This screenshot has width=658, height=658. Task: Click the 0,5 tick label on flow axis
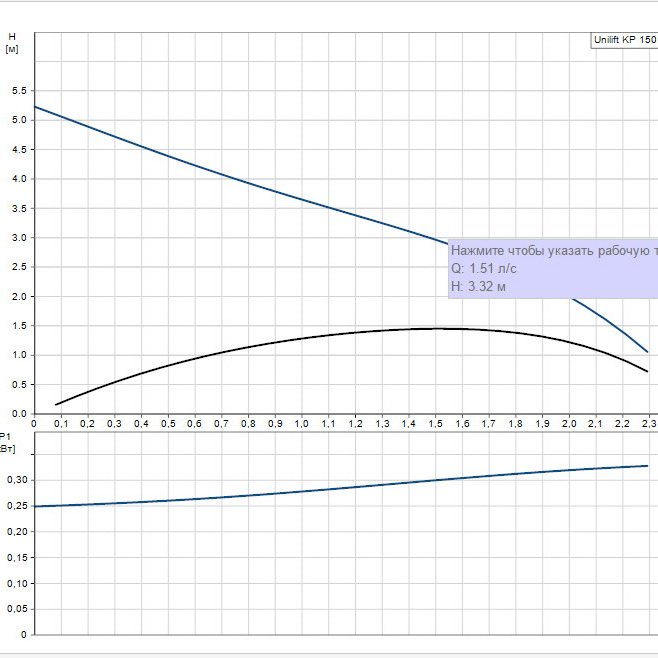point(168,424)
